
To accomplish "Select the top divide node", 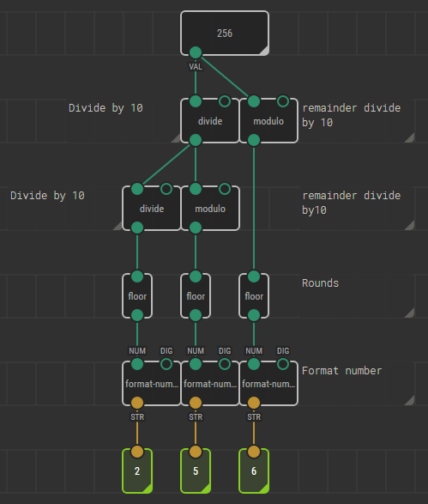I will tap(210, 121).
